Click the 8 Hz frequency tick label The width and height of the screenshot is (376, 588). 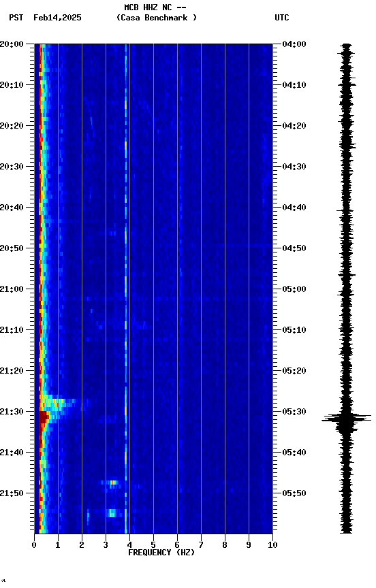[x=225, y=545]
